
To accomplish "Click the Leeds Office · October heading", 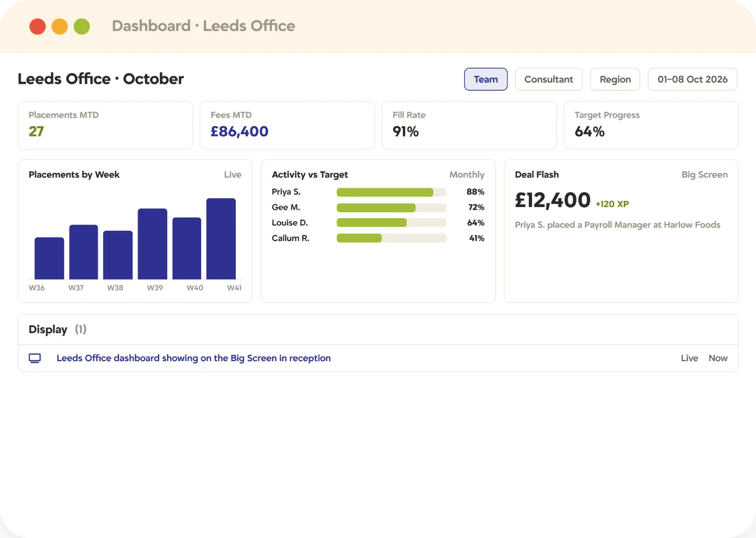I will point(101,79).
